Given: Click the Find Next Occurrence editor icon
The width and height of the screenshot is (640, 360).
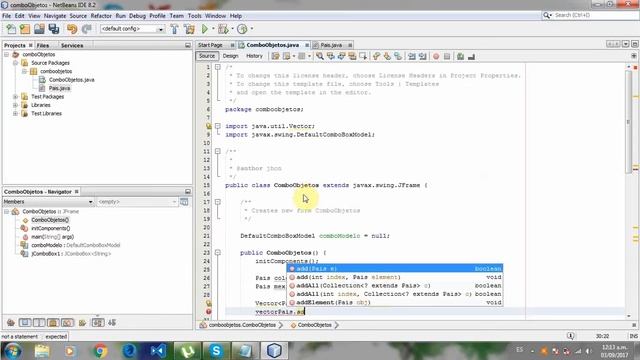Looking at the screenshot, I should (x=341, y=56).
